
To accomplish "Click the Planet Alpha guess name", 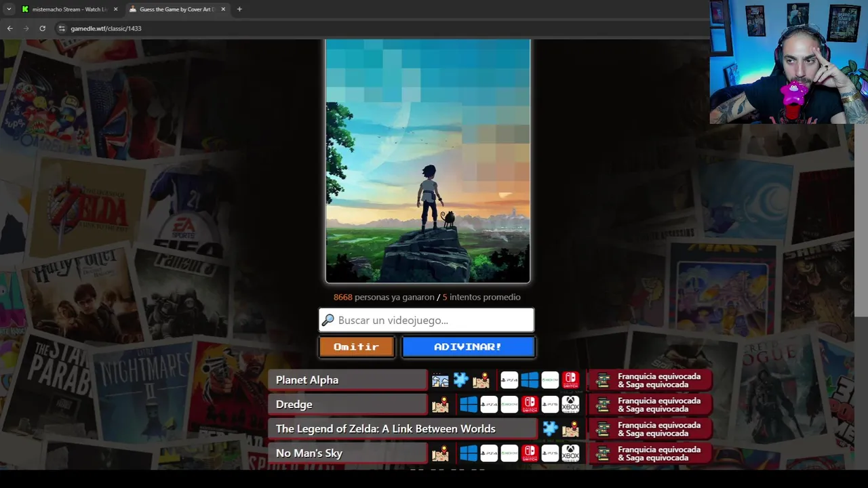I will coord(307,380).
